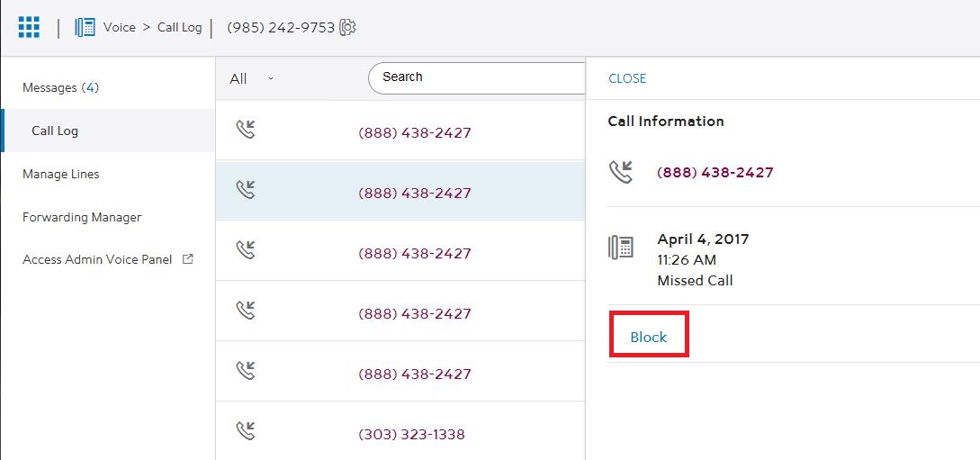
Task: Click desk phone icon beside April 4, 2017
Action: 621,248
